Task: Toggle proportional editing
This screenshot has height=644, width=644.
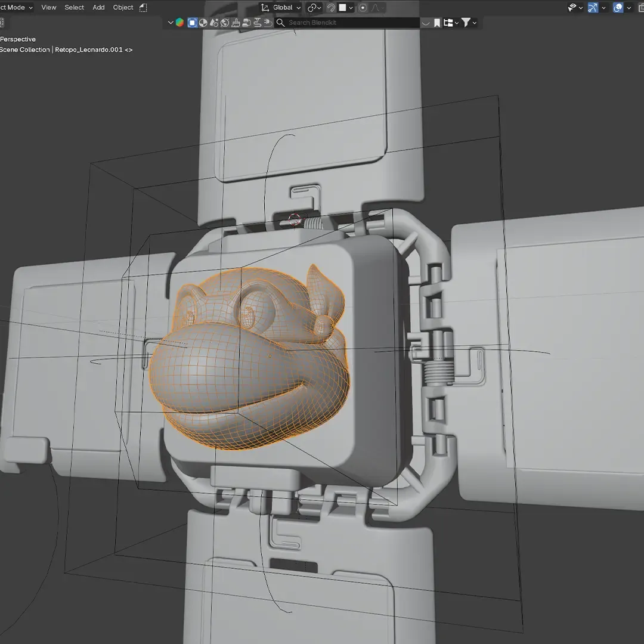Action: [363, 7]
